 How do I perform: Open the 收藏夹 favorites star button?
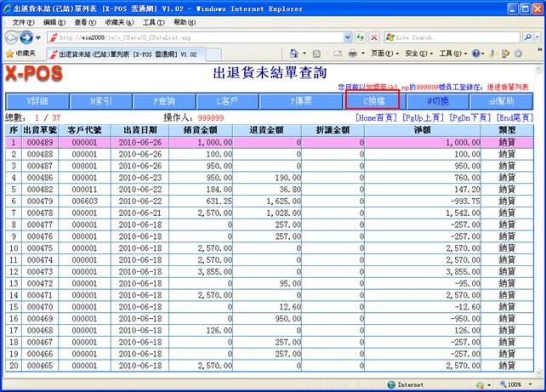click(20, 54)
